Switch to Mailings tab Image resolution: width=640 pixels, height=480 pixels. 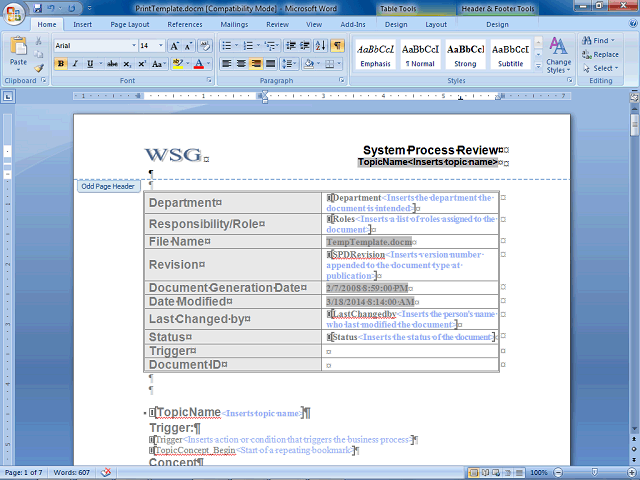point(234,24)
